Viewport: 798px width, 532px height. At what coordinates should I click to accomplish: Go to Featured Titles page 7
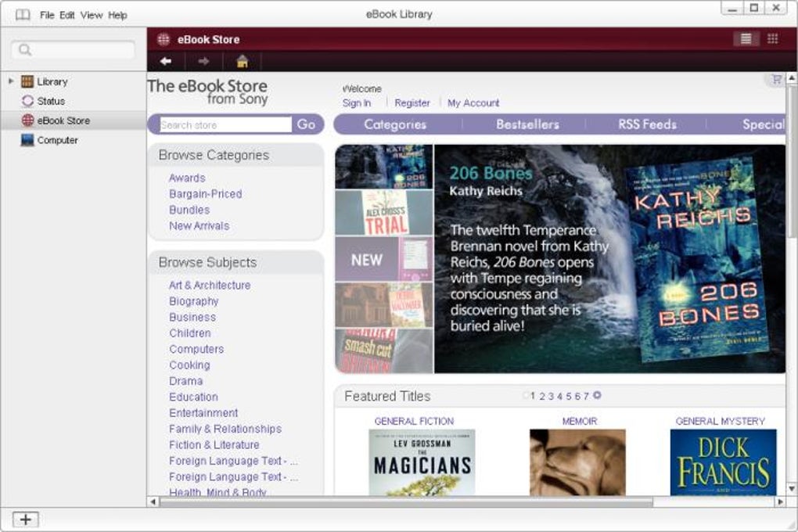(586, 396)
